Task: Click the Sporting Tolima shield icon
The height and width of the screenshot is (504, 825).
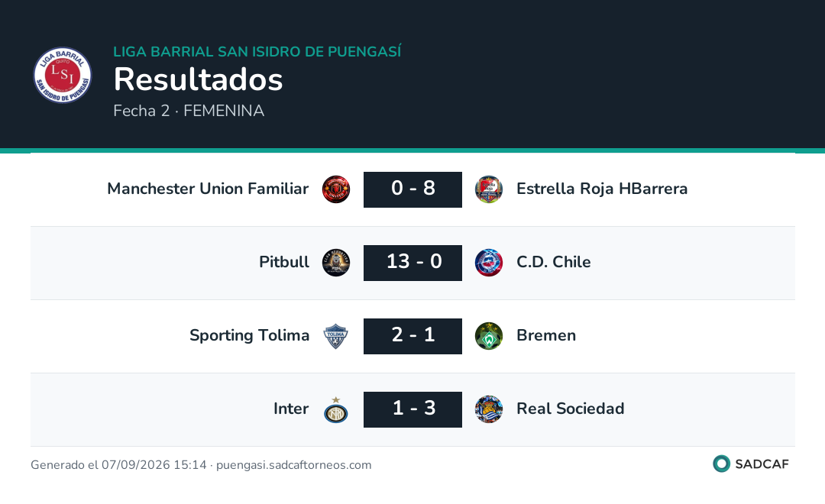Action: [336, 336]
